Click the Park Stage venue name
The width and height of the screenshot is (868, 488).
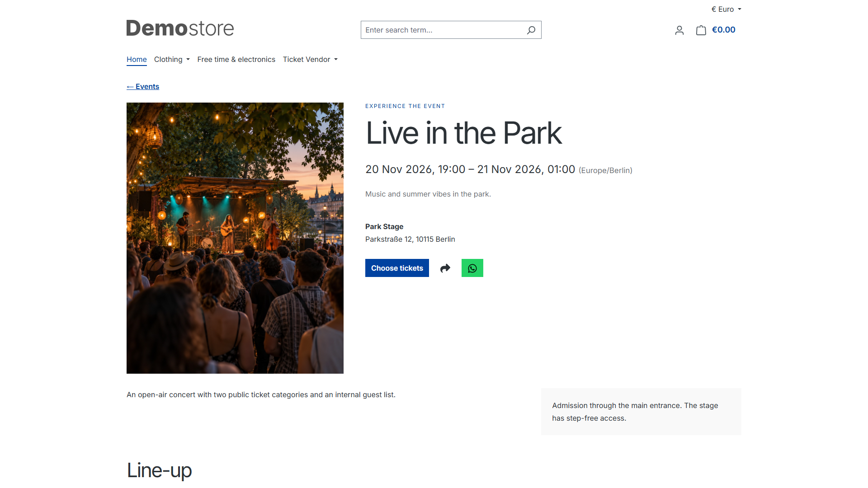[384, 226]
